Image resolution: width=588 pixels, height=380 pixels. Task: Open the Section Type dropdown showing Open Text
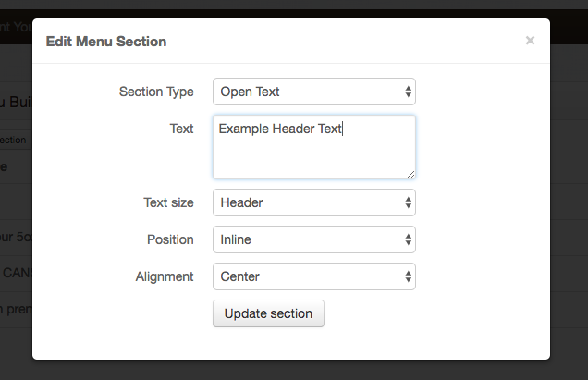coord(305,92)
